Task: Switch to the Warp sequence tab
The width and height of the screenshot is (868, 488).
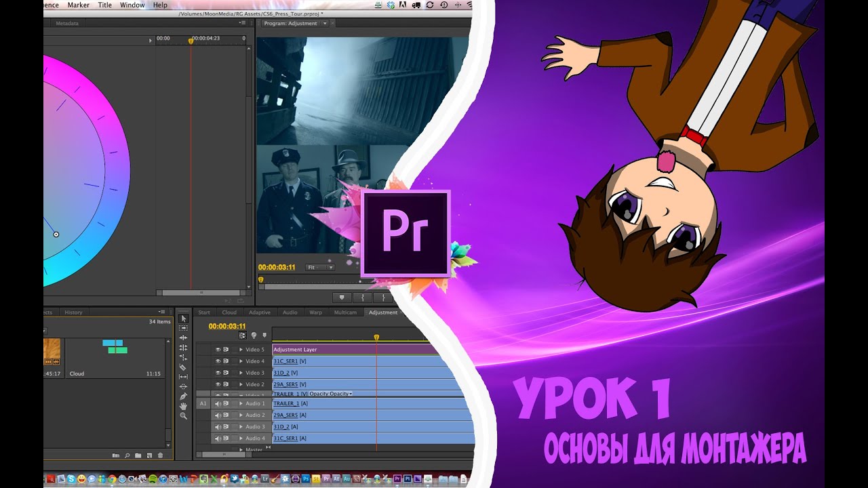Action: tap(315, 312)
